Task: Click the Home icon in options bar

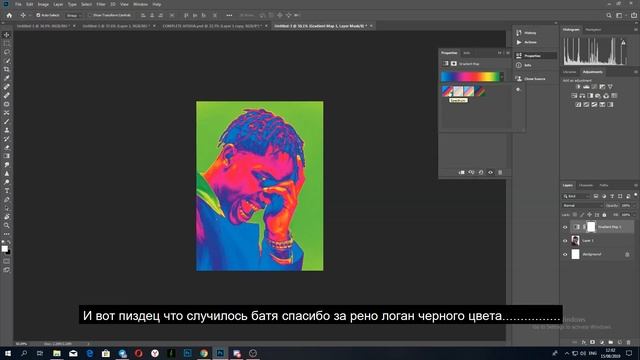Action: click(9, 15)
